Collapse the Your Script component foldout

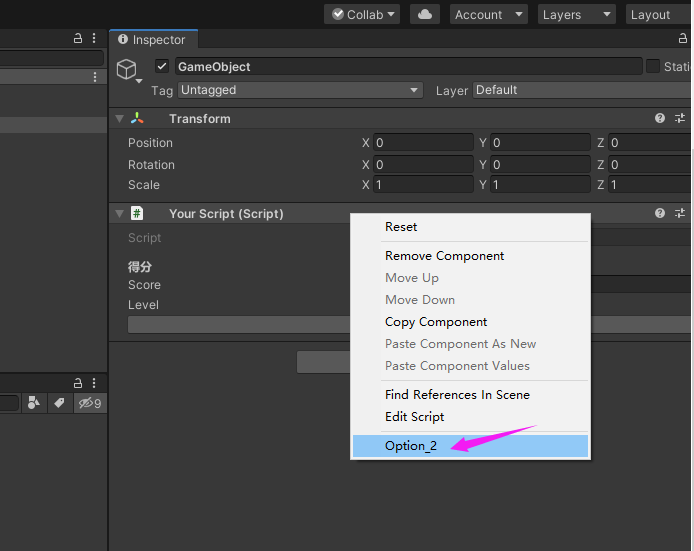tap(119, 214)
